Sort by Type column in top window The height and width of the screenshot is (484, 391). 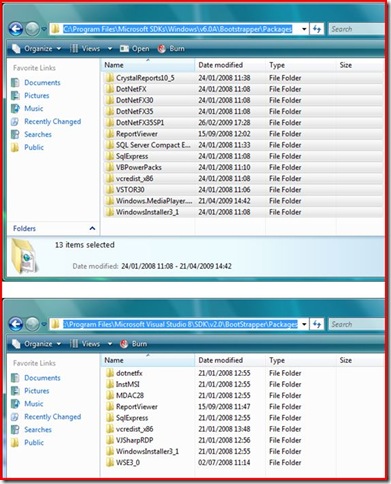(301, 65)
